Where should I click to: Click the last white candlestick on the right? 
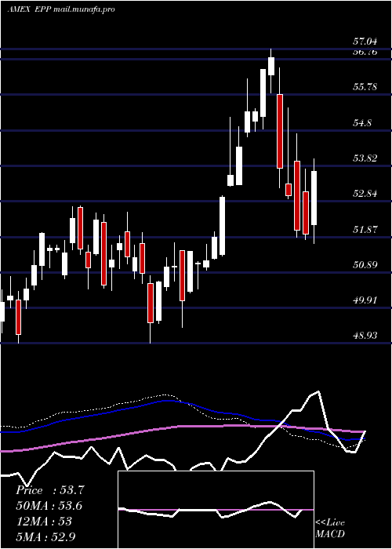tap(314, 198)
